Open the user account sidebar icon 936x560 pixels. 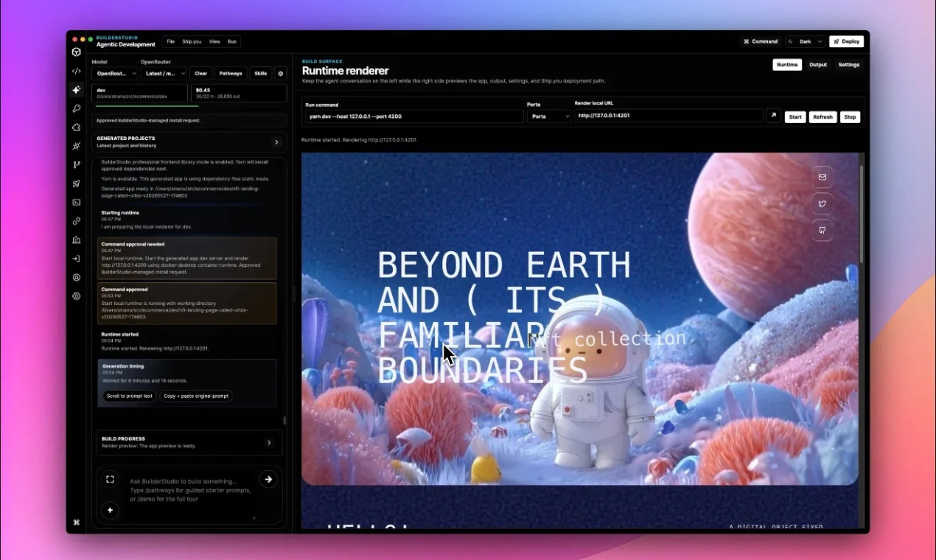point(76,278)
